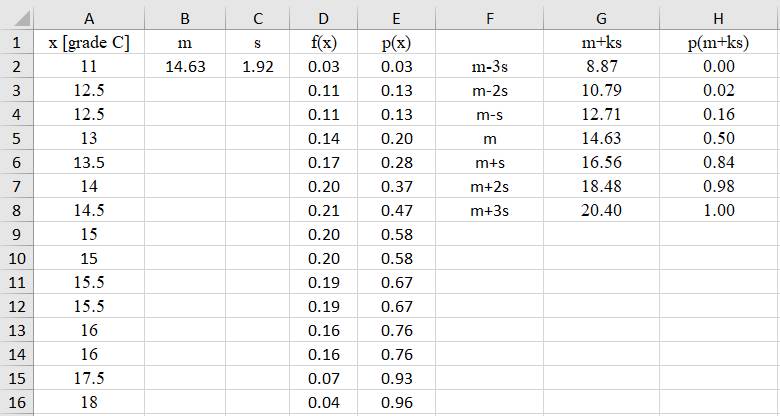
Task: Select row 9 header
Action: 16,235
